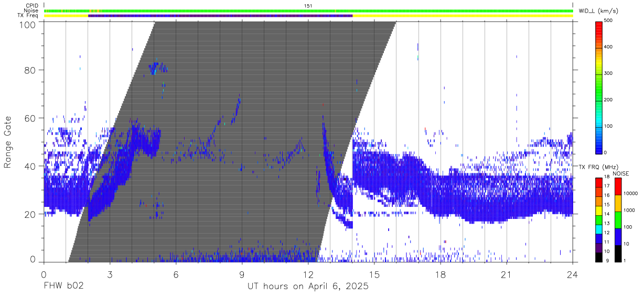Screen dimensions: 644x297
Task: Click the 24 tick on UT hours axis
Action: pos(573,274)
